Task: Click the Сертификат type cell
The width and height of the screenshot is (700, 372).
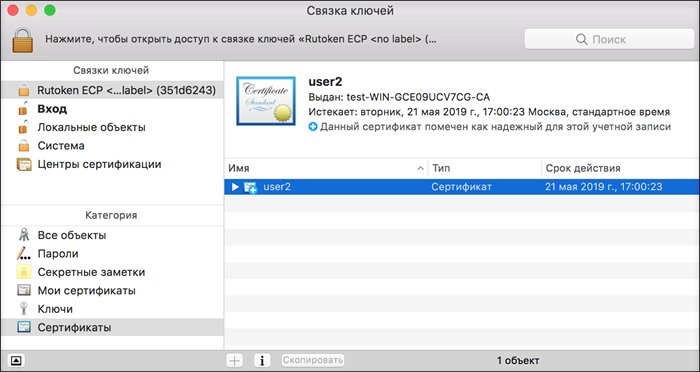Action: point(462,187)
